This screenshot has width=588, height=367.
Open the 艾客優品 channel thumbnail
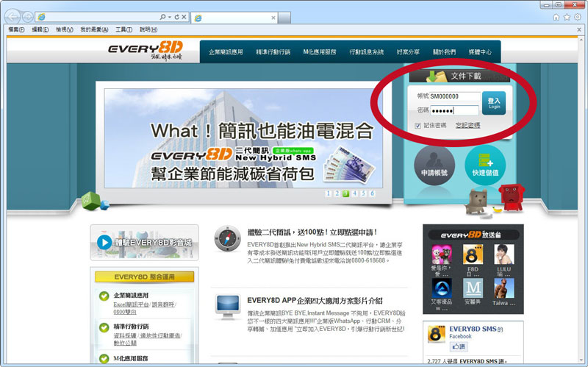point(442,288)
